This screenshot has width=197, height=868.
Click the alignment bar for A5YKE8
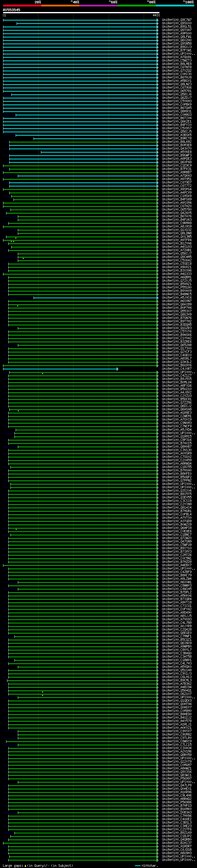pyautogui.click(x=99, y=152)
